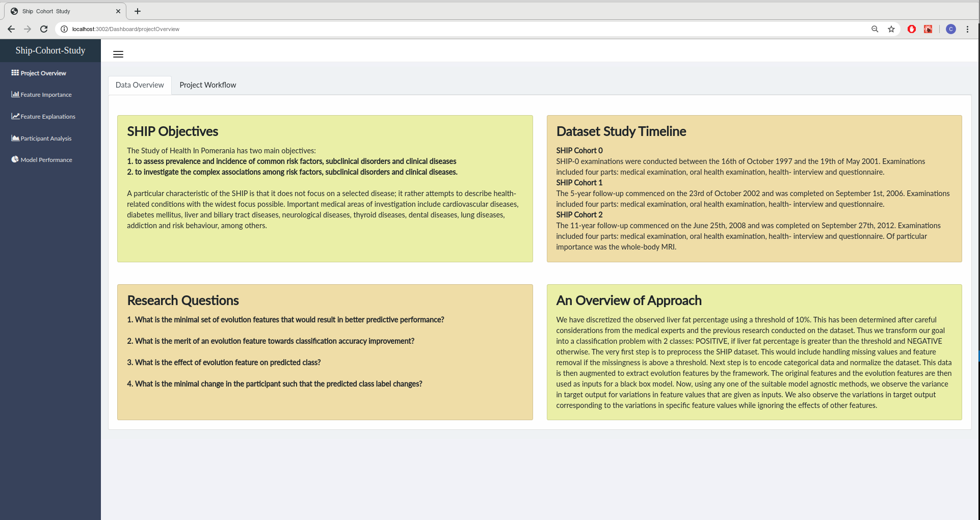Click objective 1 about prevalence and incidence
The image size is (980, 520).
coord(292,161)
